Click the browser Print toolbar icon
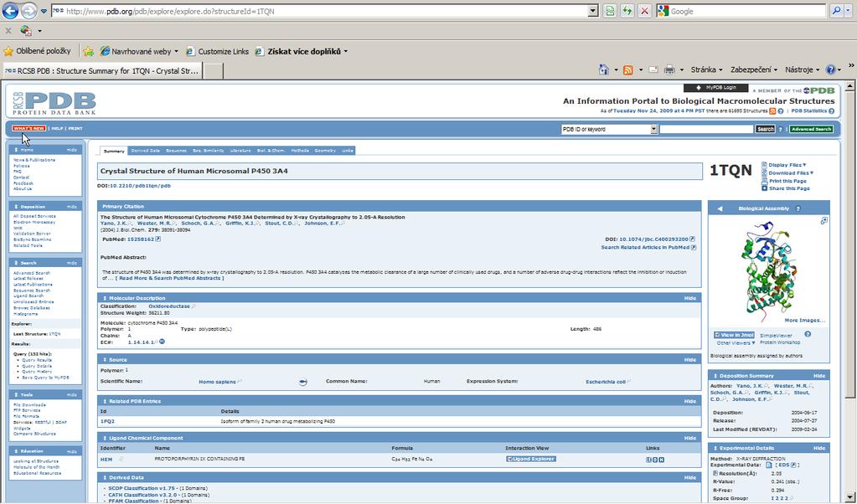This screenshot has width=857, height=504. coord(669,69)
